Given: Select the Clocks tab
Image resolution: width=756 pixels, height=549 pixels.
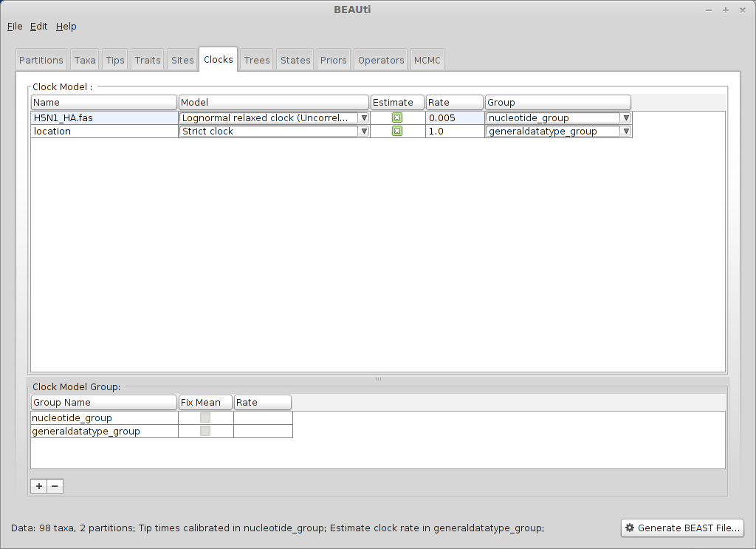Looking at the screenshot, I should [x=218, y=59].
